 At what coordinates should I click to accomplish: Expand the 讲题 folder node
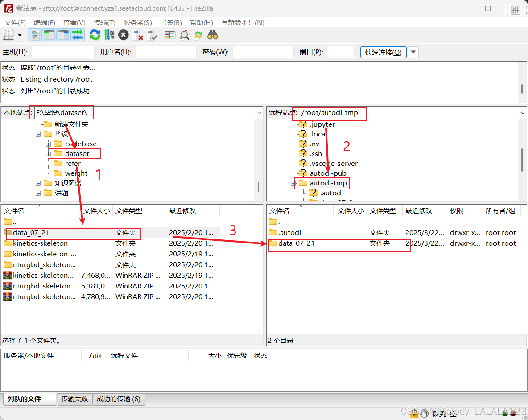point(38,193)
